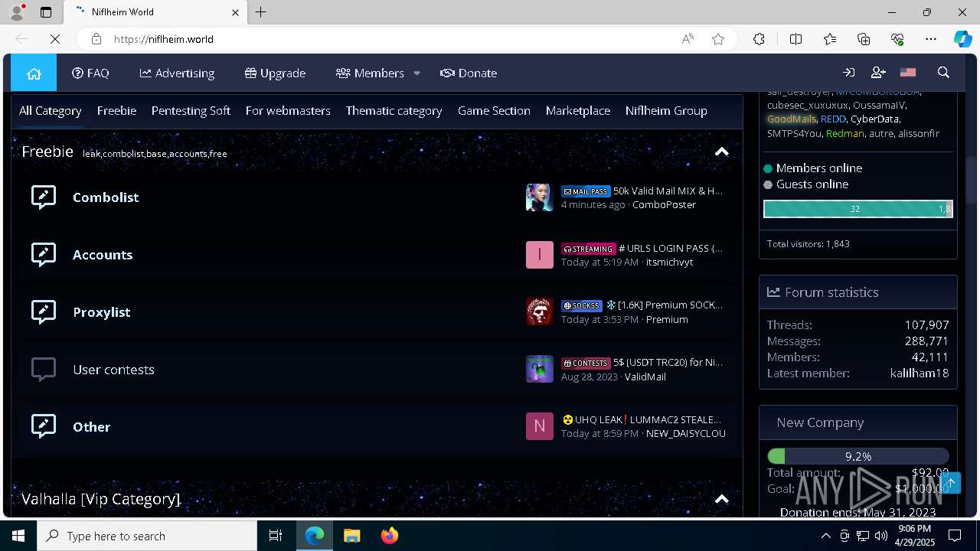This screenshot has height=551, width=980.
Task: Select the Marketplace tab
Action: pyautogui.click(x=578, y=111)
